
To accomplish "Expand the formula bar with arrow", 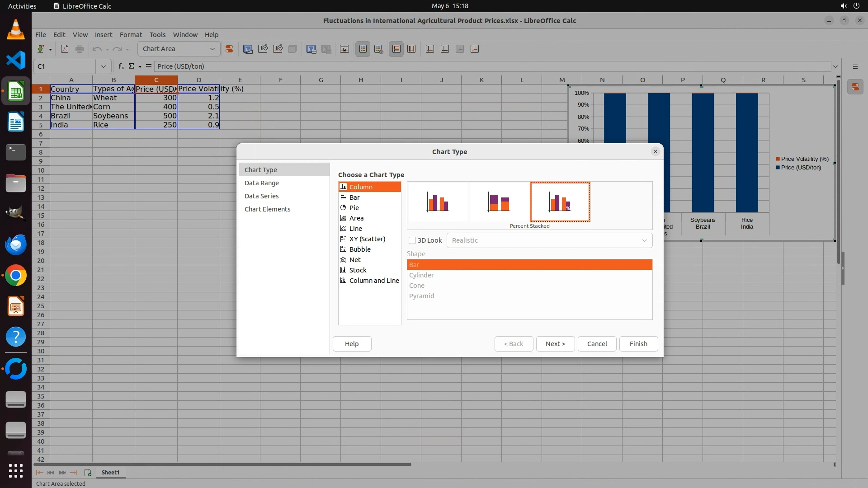I will tap(835, 66).
